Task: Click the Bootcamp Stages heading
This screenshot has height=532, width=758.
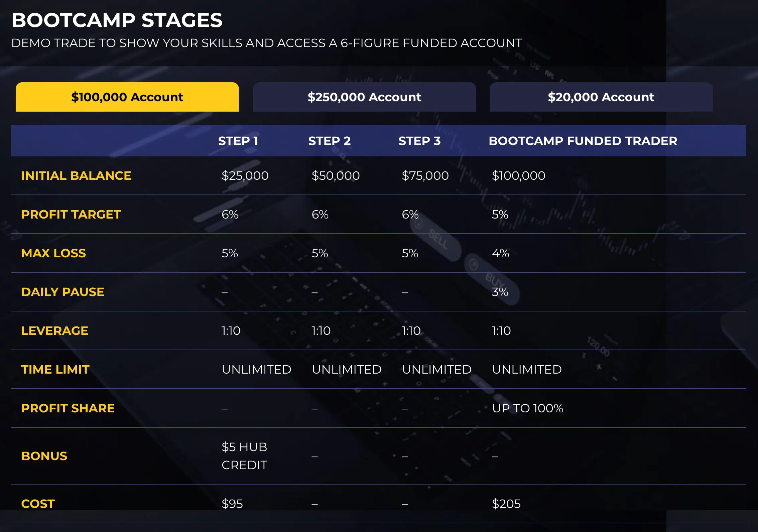Action: (x=117, y=20)
